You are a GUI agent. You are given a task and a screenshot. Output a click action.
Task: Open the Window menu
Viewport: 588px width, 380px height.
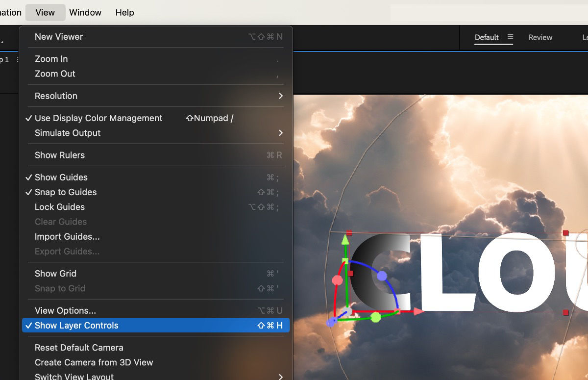85,12
